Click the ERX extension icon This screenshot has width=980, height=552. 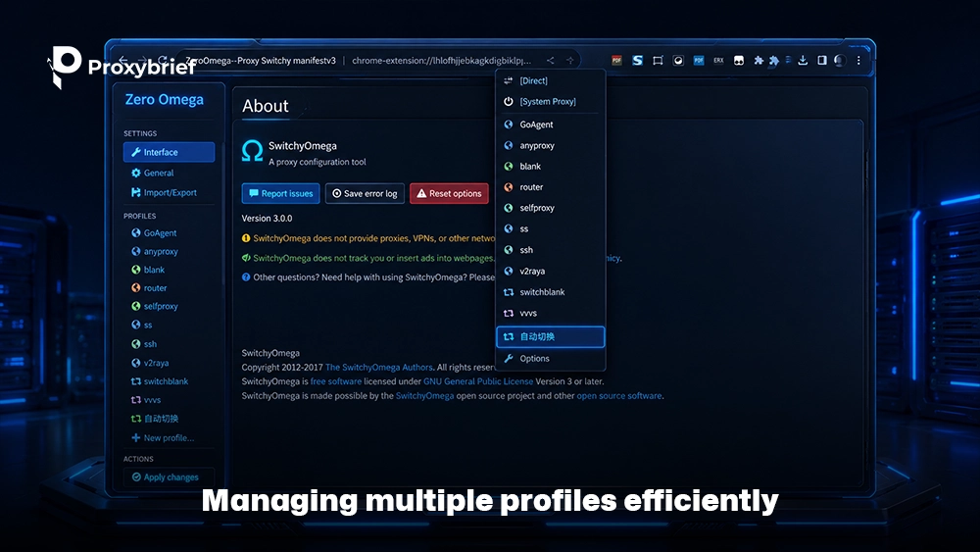[x=718, y=61]
